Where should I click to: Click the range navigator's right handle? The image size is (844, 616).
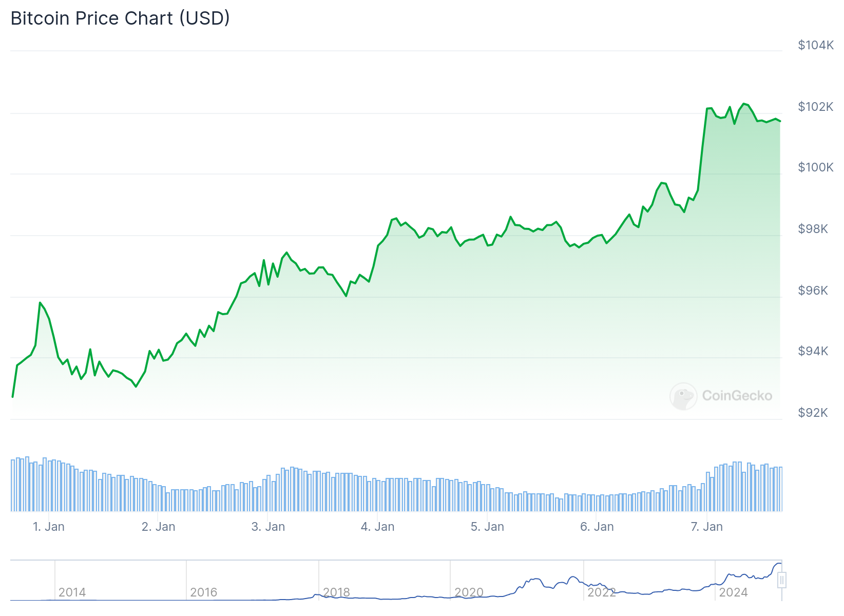[x=781, y=580]
